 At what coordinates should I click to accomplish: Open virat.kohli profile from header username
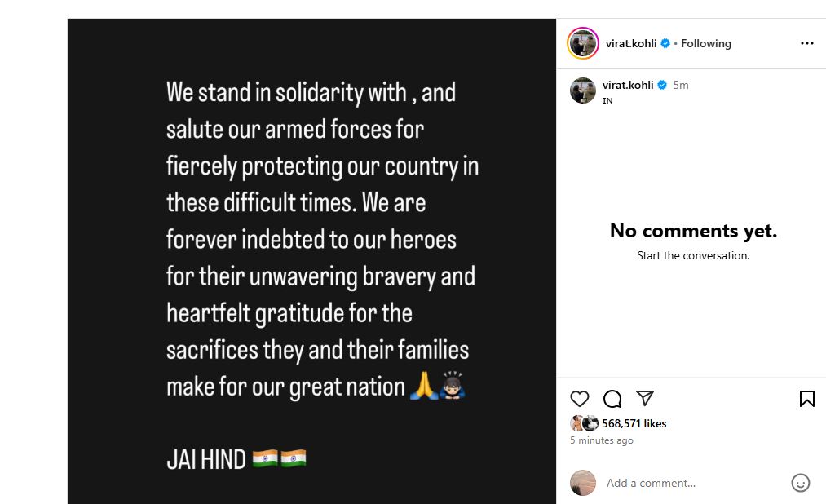pyautogui.click(x=631, y=43)
